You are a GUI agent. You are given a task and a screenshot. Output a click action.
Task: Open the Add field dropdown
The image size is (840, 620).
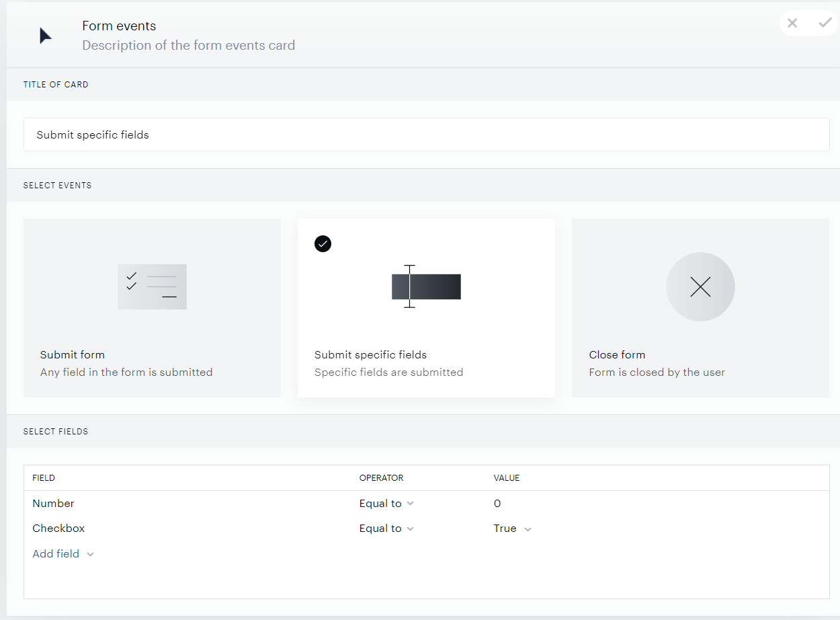pyautogui.click(x=63, y=554)
